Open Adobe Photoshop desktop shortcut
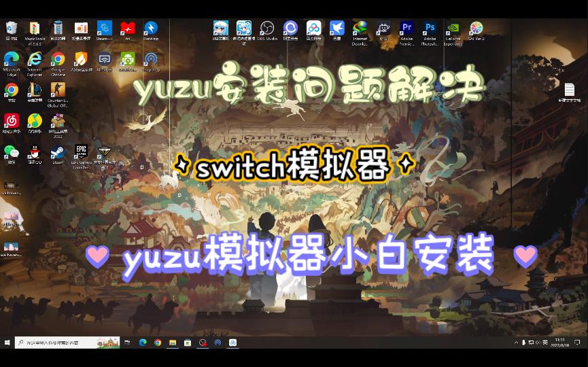 430,28
